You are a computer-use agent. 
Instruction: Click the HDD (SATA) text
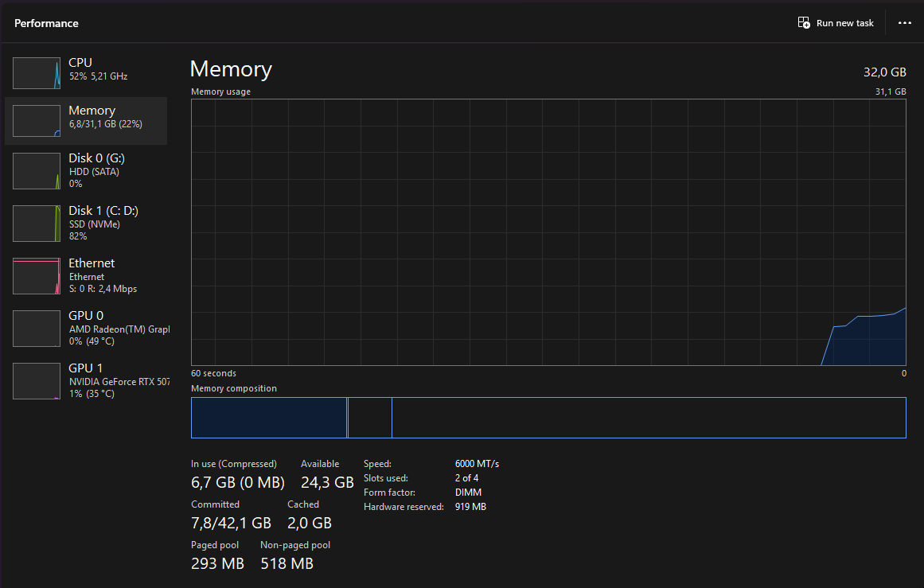coord(94,172)
